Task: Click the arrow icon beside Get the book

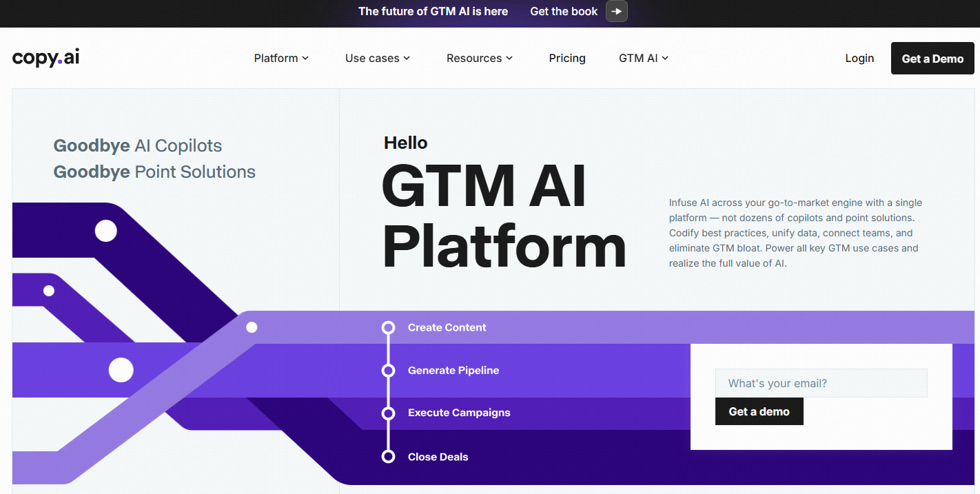Action: click(x=616, y=11)
